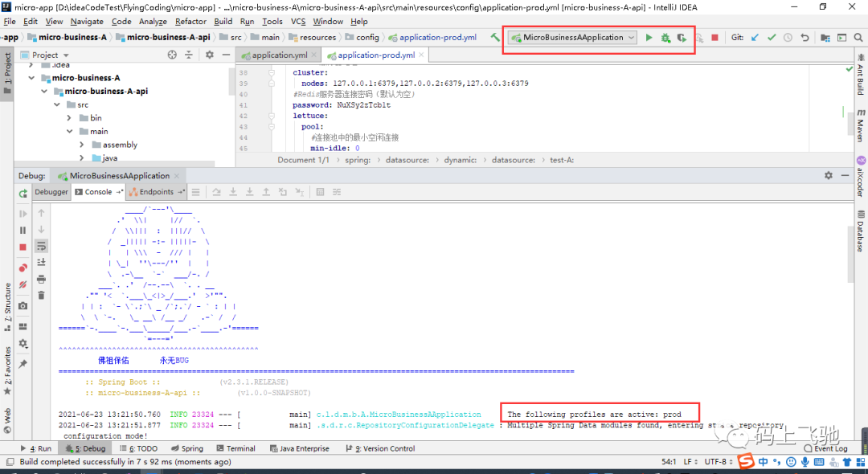Image resolution: width=868 pixels, height=474 pixels.
Task: Collapse the micro-business-A tree node
Action: tap(31, 78)
